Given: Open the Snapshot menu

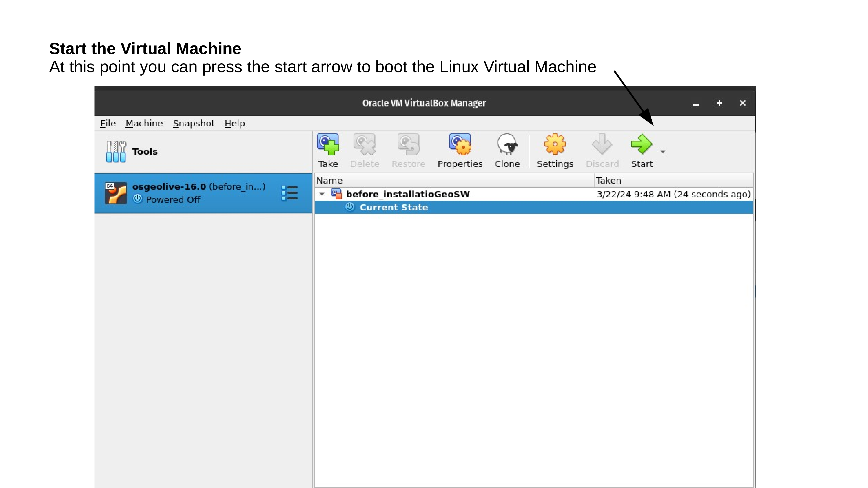Looking at the screenshot, I should point(194,123).
